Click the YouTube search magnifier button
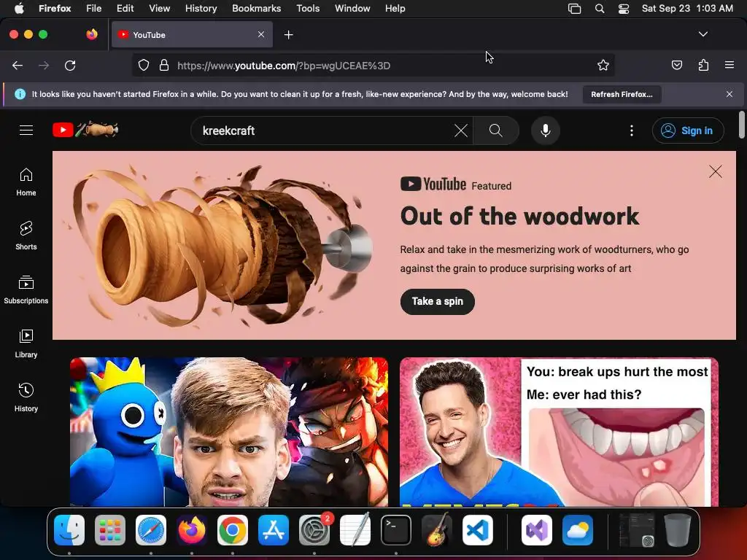 coord(495,131)
